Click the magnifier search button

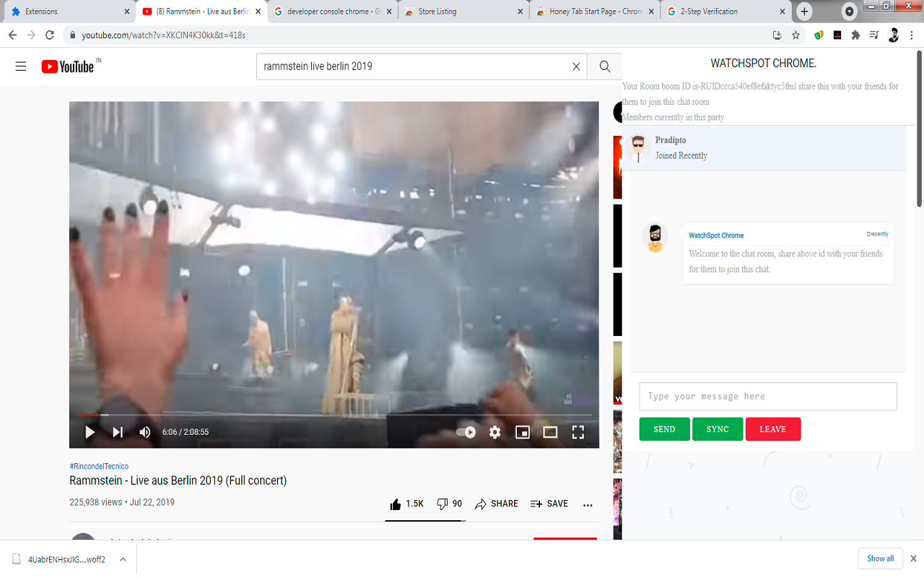click(605, 66)
